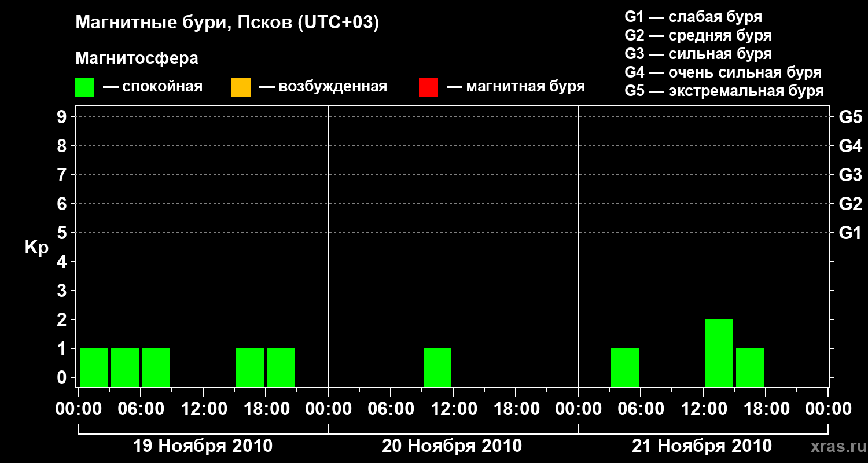The image size is (868, 463).
Task: Click the '00:00' label starting 20 November
Action: [x=328, y=409]
